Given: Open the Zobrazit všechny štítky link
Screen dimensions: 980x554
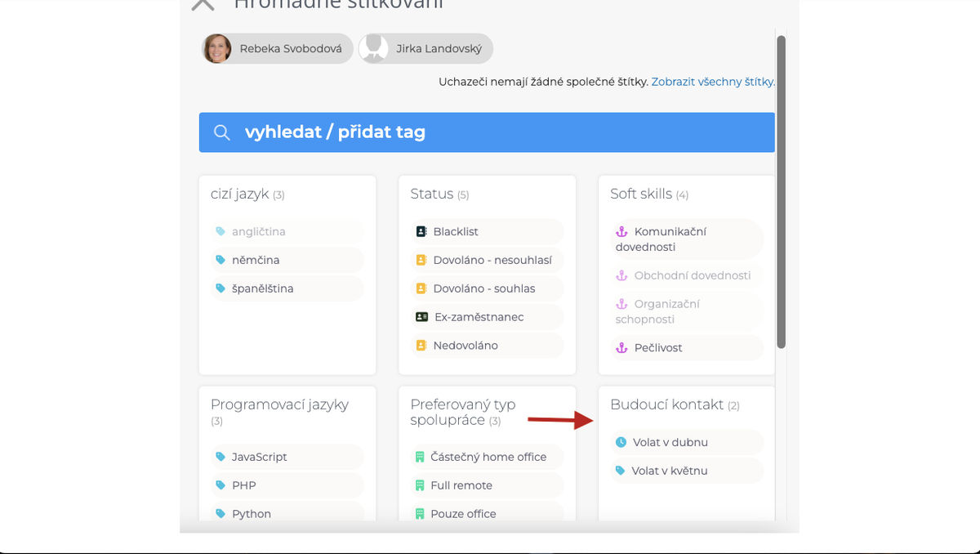Looking at the screenshot, I should click(713, 82).
